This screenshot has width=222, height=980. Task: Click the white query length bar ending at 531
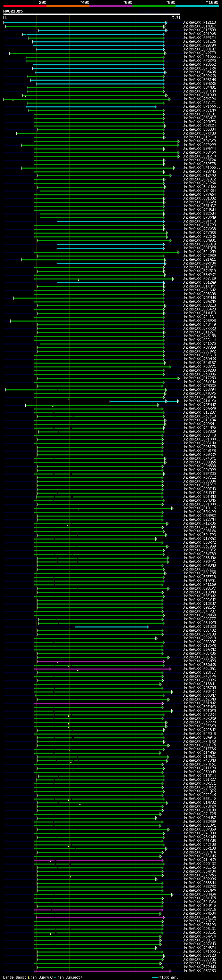[92, 14]
